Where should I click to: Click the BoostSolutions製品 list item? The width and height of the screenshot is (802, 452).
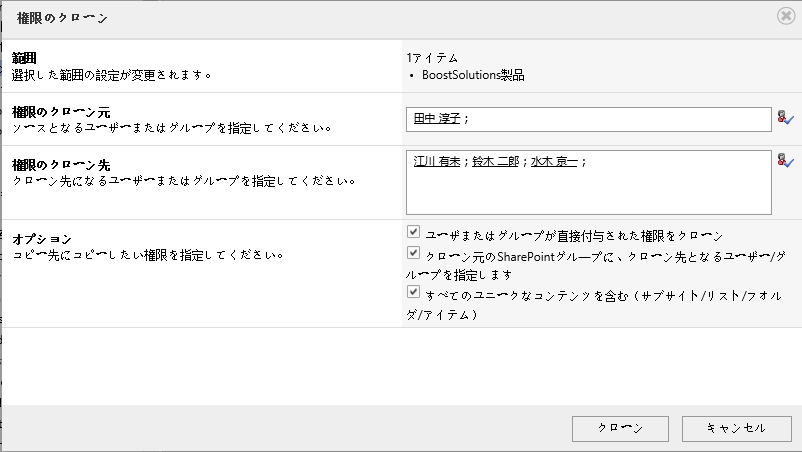(x=473, y=75)
